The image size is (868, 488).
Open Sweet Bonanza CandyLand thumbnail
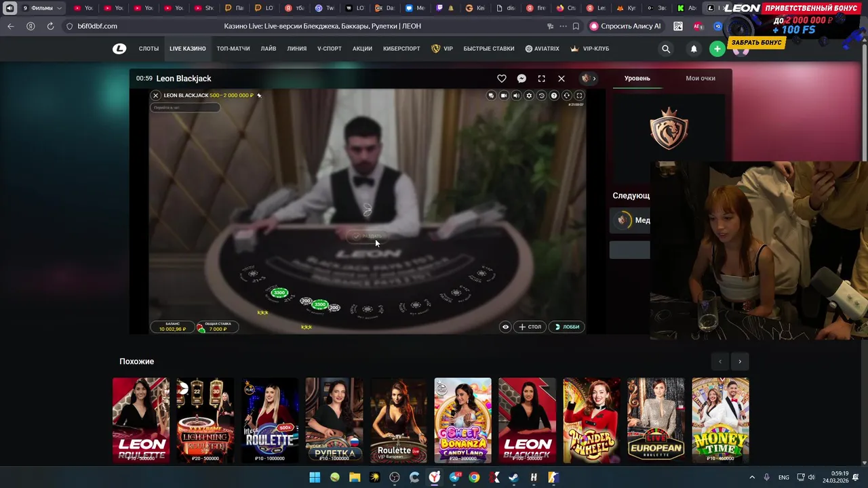[x=463, y=420]
